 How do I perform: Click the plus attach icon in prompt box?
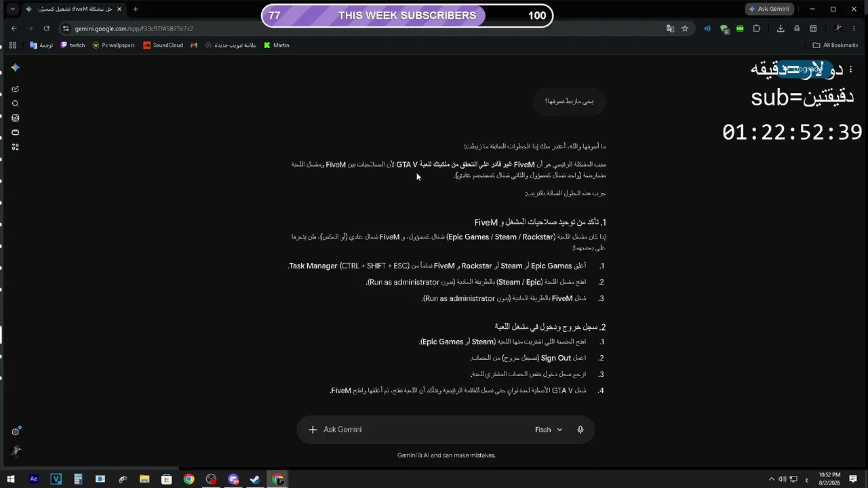[313, 430]
